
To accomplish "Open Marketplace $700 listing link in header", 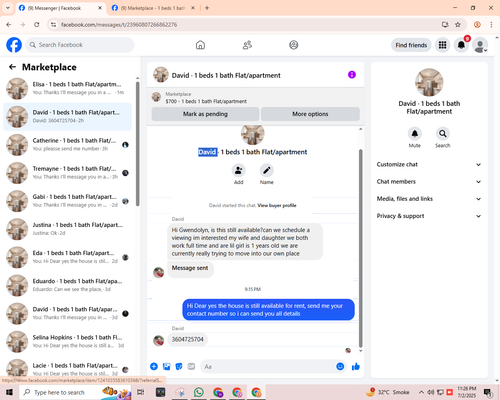I will [x=206, y=101].
